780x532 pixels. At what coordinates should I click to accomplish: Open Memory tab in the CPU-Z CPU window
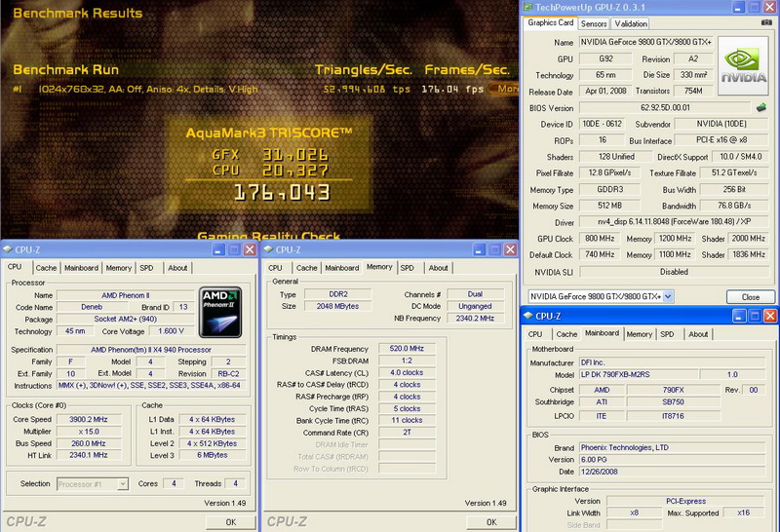coord(118,268)
